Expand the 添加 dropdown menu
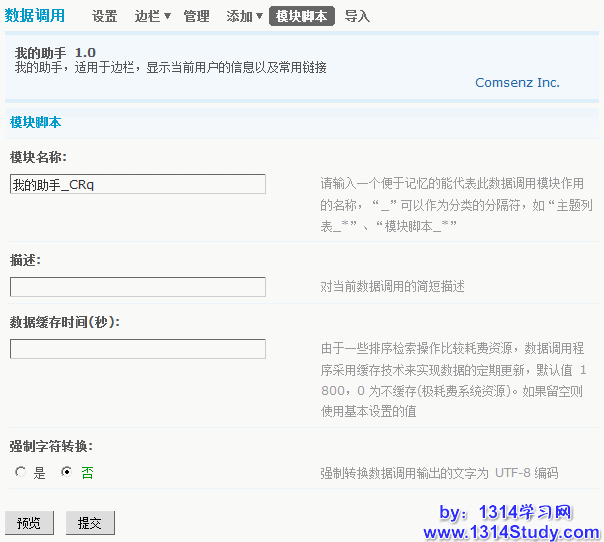Viewport: 604px width, 542px height. click(x=244, y=16)
